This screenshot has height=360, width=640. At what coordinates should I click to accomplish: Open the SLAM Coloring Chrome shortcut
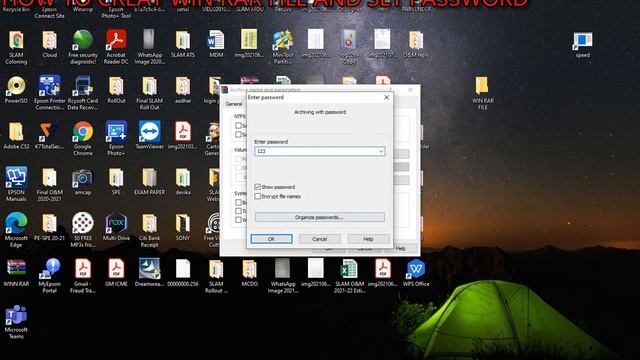coord(16,41)
